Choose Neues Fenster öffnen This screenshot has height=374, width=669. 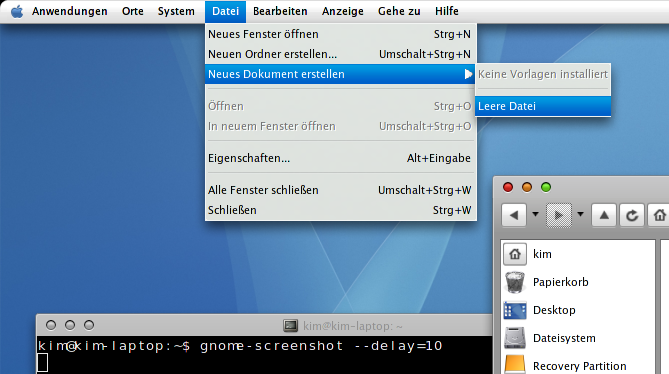tap(340, 34)
